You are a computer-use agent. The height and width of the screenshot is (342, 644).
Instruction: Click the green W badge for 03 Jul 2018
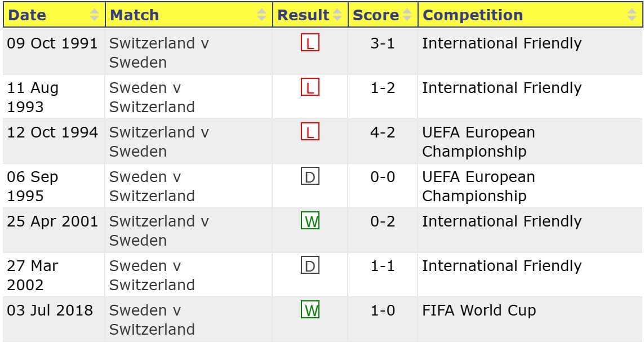pyautogui.click(x=310, y=310)
